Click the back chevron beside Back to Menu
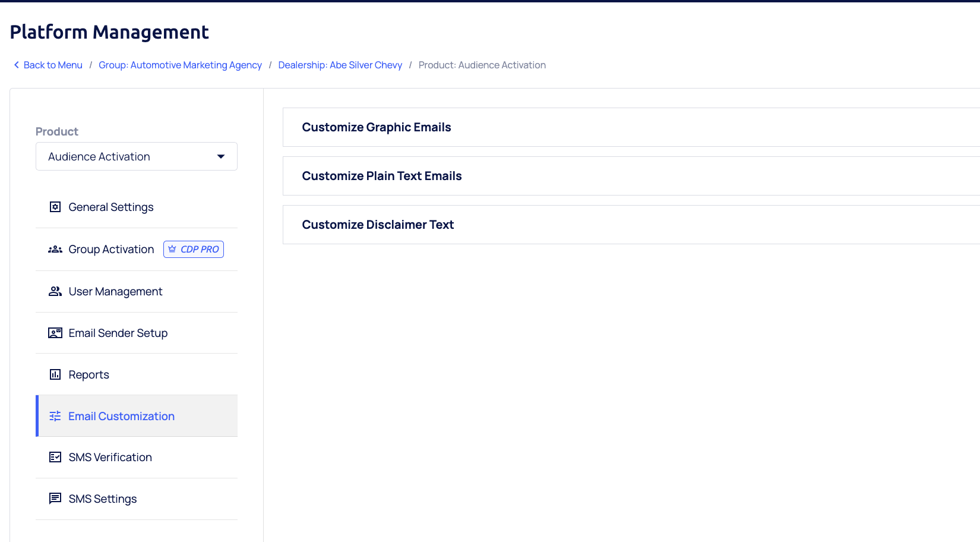This screenshot has width=980, height=542. click(17, 65)
